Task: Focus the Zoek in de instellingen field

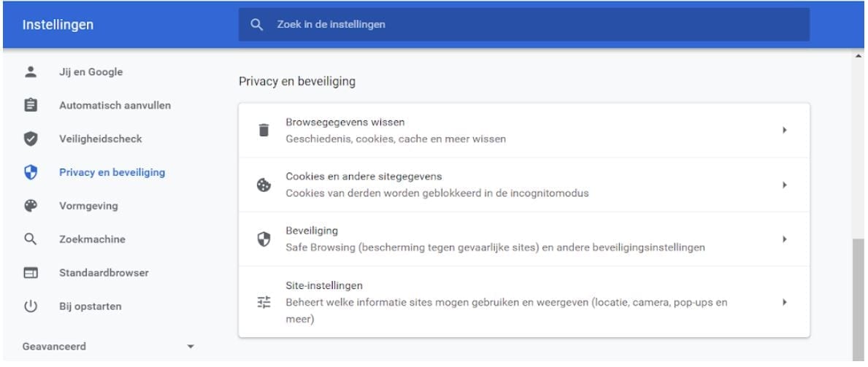Action: coord(523,24)
